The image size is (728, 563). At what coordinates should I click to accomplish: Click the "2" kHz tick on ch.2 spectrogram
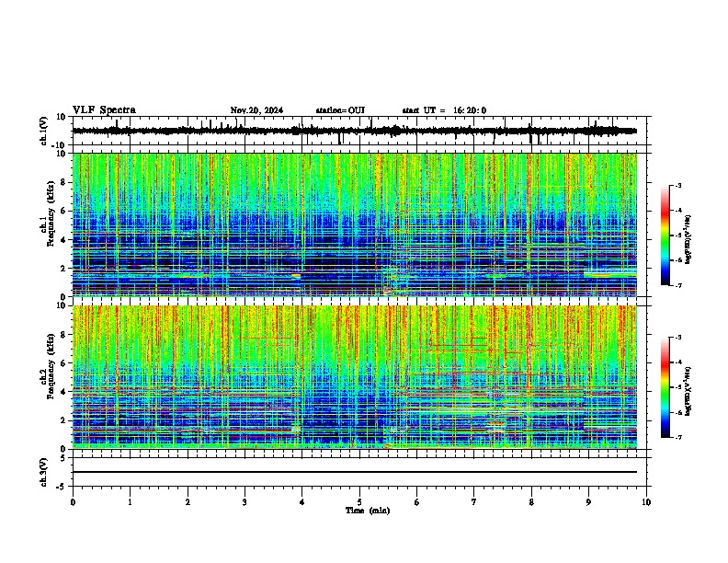coord(63,420)
